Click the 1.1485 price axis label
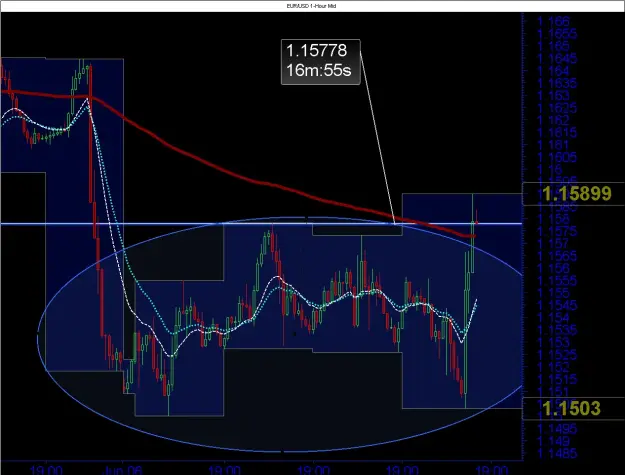The width and height of the screenshot is (625, 475). [557, 453]
